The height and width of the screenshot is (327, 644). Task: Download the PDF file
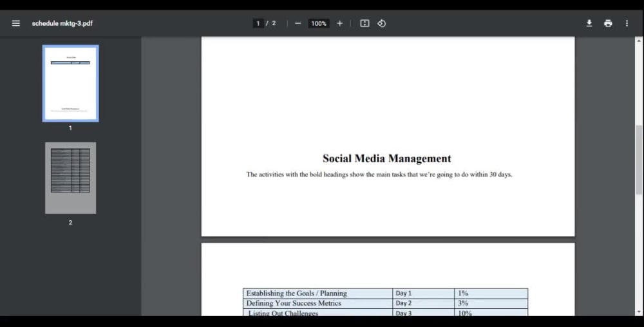[x=589, y=23]
